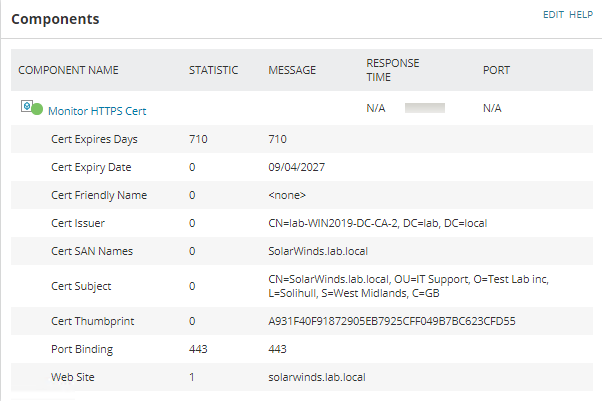Click the 0 statistic for Cert Friendly Name
This screenshot has width=602, height=401.
pos(192,195)
